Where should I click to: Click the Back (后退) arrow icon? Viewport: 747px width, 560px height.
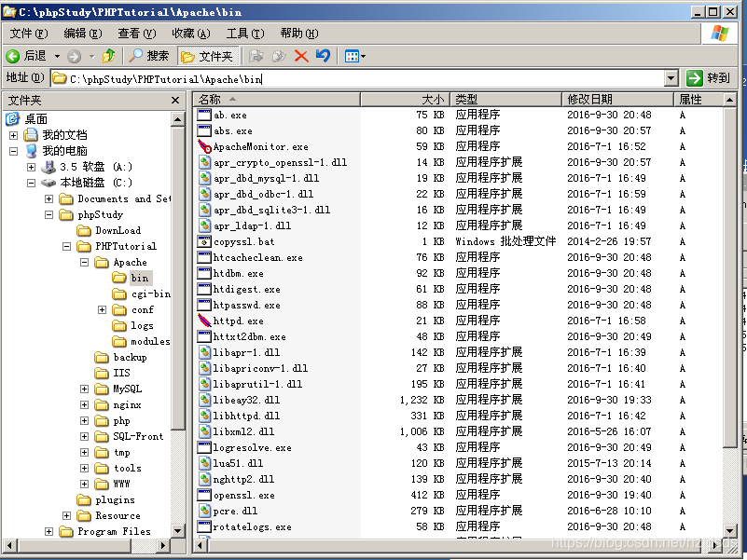pos(13,56)
